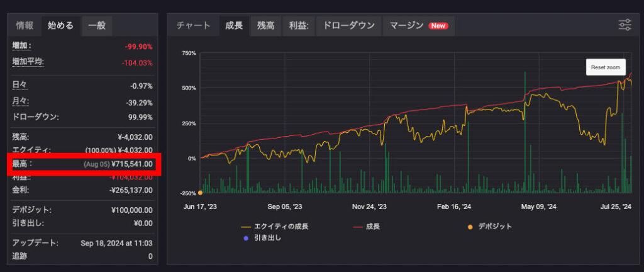Switch to the 情報 tab

click(x=25, y=25)
